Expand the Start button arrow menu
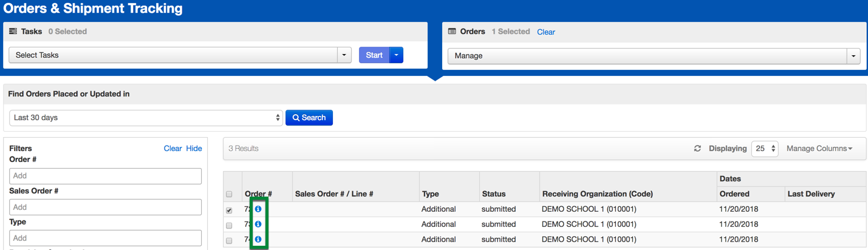This screenshot has height=250, width=868. click(x=396, y=55)
